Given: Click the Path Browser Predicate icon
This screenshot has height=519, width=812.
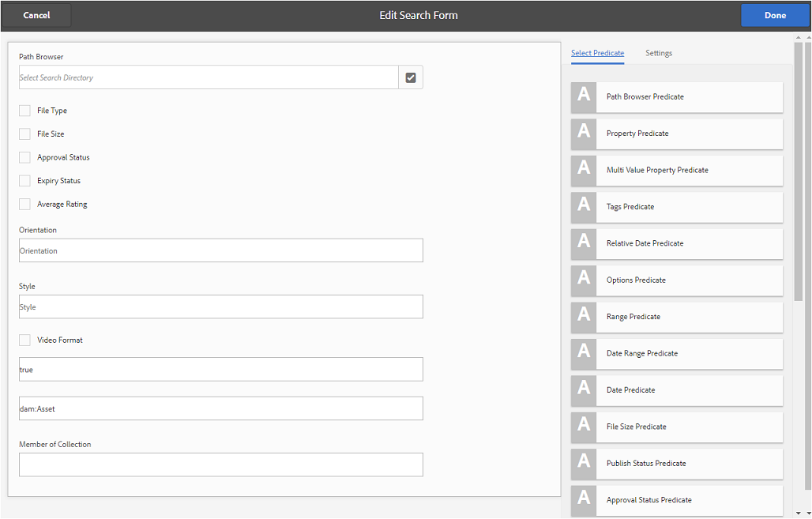Looking at the screenshot, I should tap(584, 96).
